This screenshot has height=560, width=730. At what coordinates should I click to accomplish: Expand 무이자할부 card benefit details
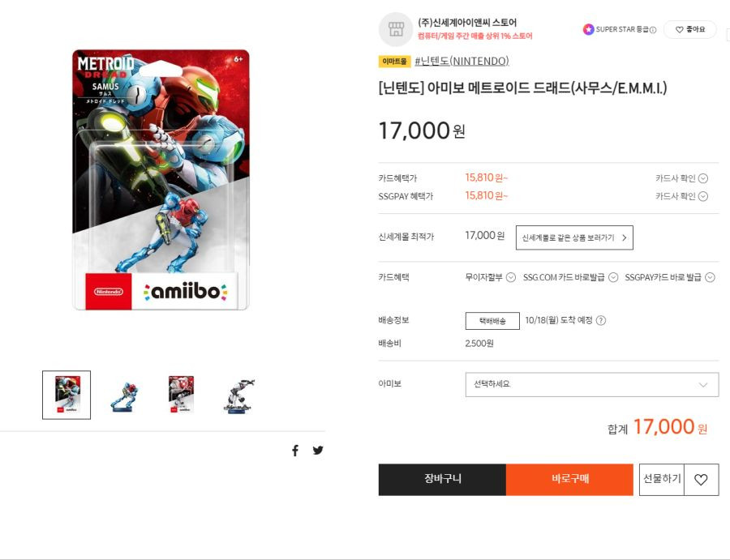point(490,277)
